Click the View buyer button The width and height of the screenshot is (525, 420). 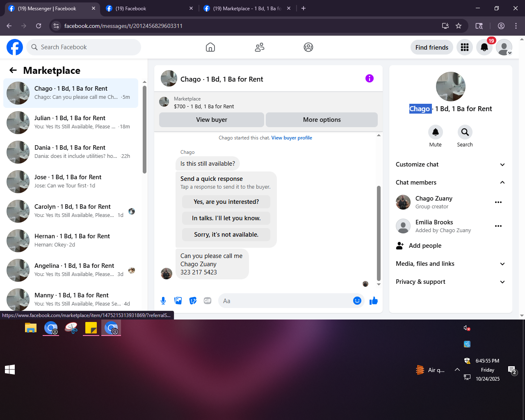coord(212,120)
